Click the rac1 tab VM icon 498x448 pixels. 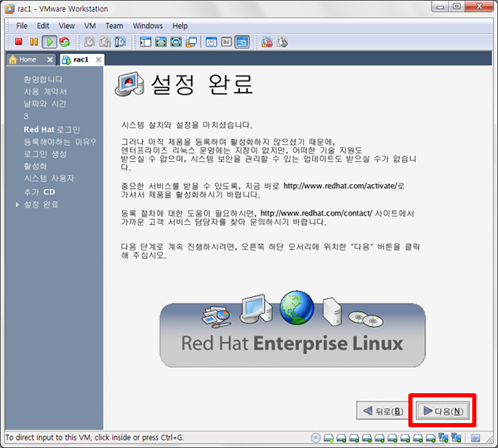click(x=66, y=60)
